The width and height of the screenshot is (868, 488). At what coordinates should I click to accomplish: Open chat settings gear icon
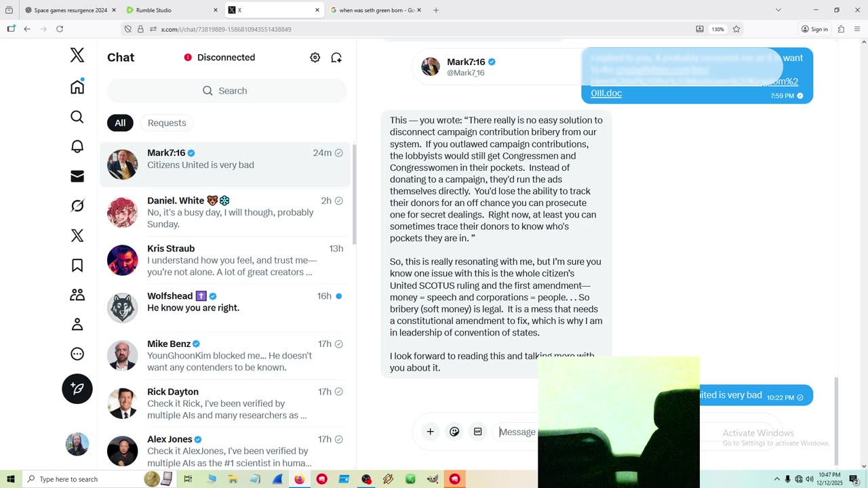point(315,58)
